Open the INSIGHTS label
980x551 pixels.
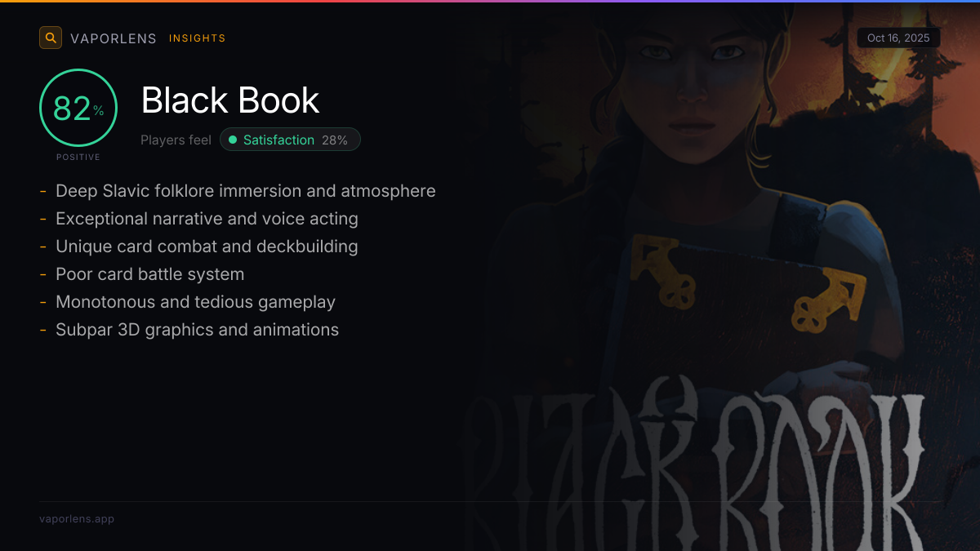pos(197,38)
